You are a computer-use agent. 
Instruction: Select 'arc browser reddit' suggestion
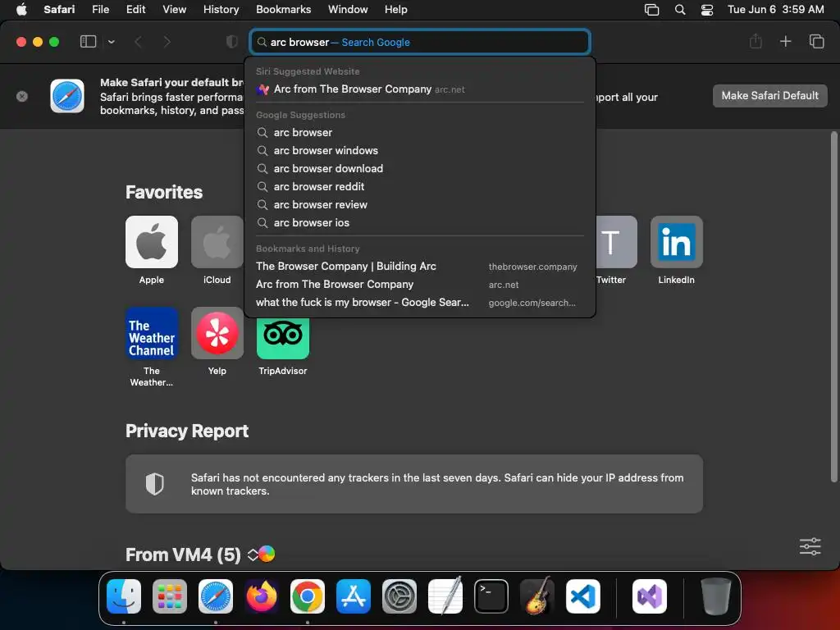[x=420, y=186]
